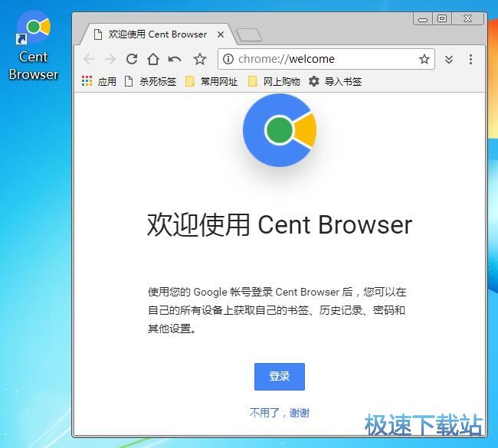Open the home page icon

click(x=153, y=59)
